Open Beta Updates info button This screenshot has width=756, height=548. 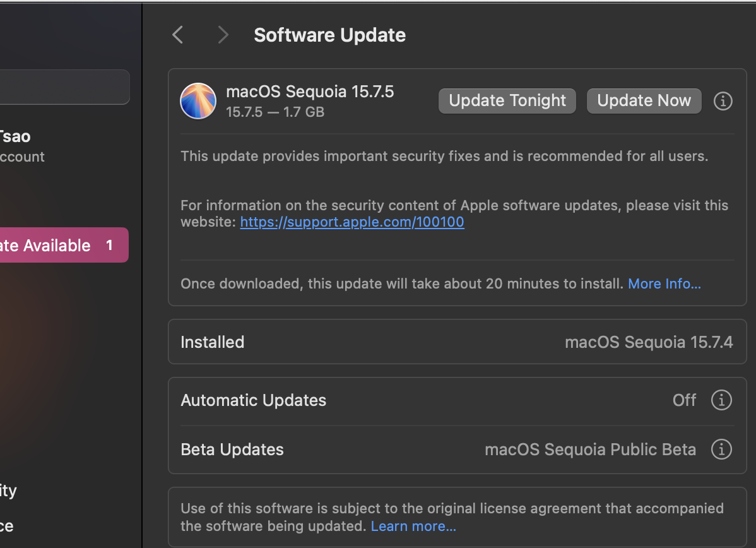coord(721,450)
